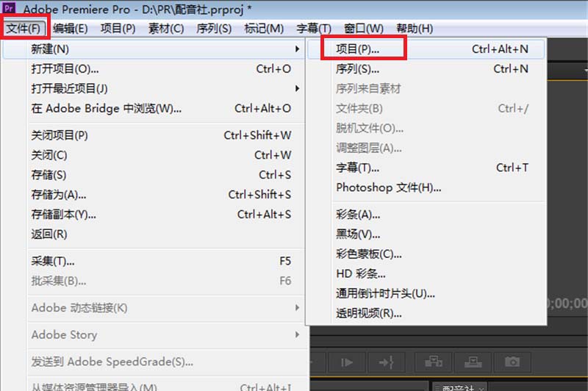Image resolution: width=588 pixels, height=391 pixels.
Task: Click the Pr application icon in title bar
Action: pyautogui.click(x=9, y=7)
